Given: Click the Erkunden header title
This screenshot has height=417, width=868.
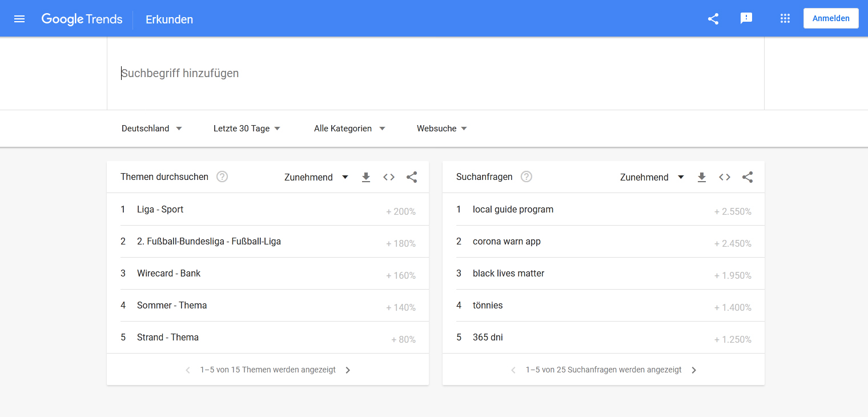Looking at the screenshot, I should coord(169,19).
